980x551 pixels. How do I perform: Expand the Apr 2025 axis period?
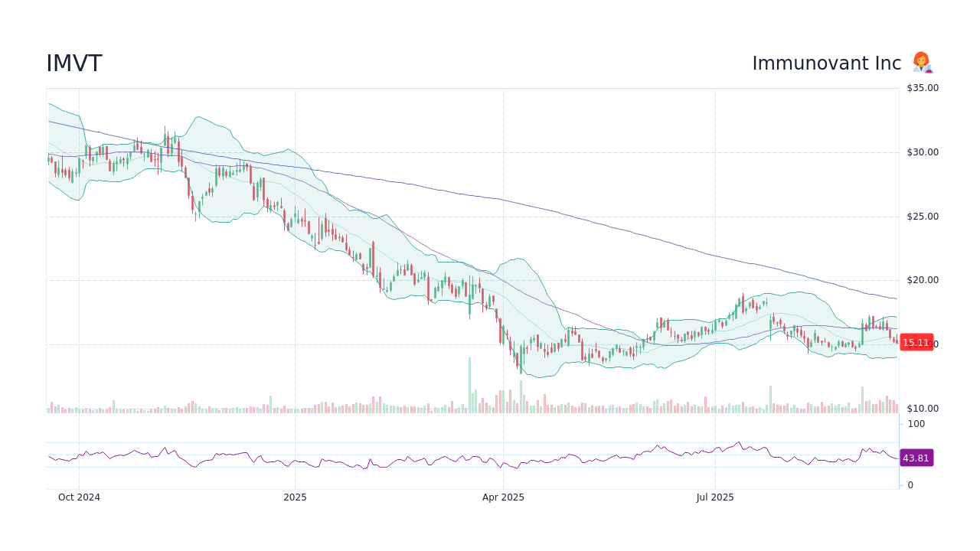505,497
